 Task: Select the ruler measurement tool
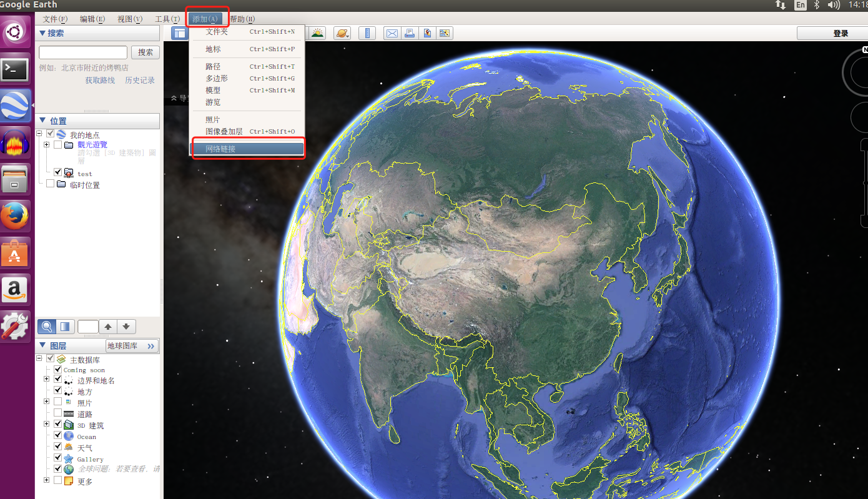click(367, 33)
